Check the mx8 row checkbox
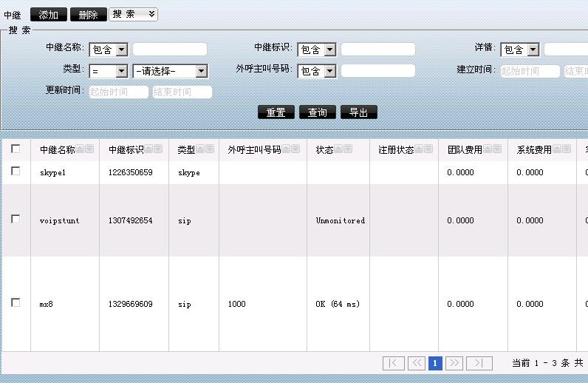The image size is (588, 383). pos(16,302)
